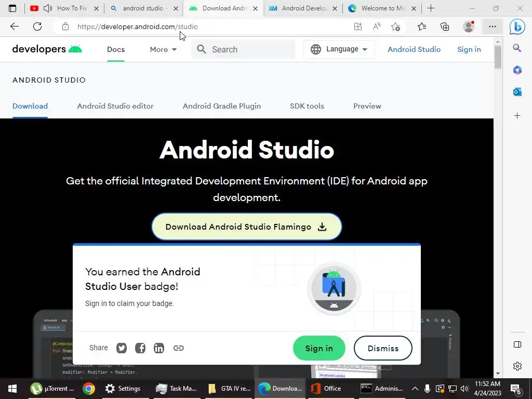Add page to favorites star-plus icon
The width and height of the screenshot is (532, 399).
pos(395,26)
